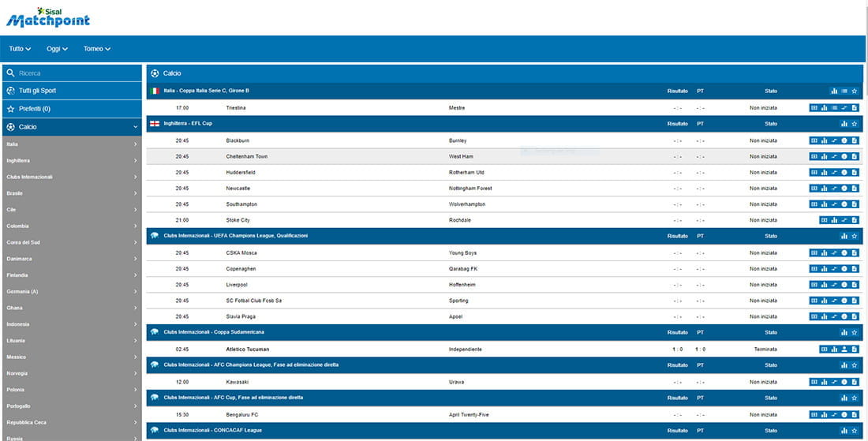This screenshot has height=441, width=868.
Task: Click the round info icon in Cheltenham Town row
Action: 844,156
